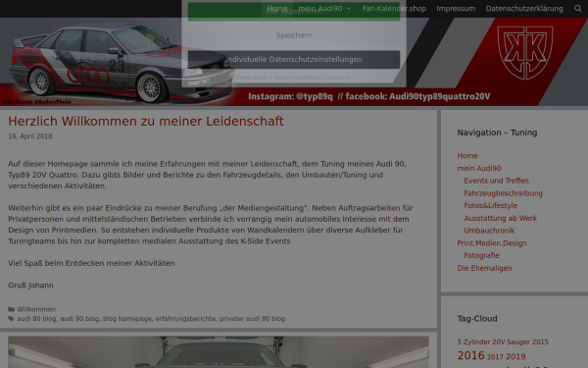
Task: Click the Instagram @typ89q facebook banner text
Action: pyautogui.click(x=369, y=97)
